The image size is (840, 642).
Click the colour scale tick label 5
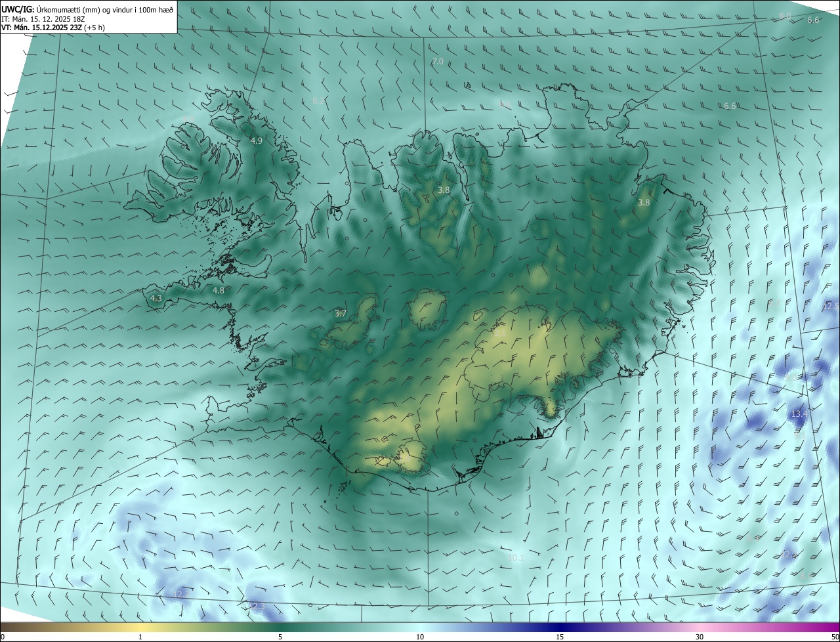click(x=280, y=637)
